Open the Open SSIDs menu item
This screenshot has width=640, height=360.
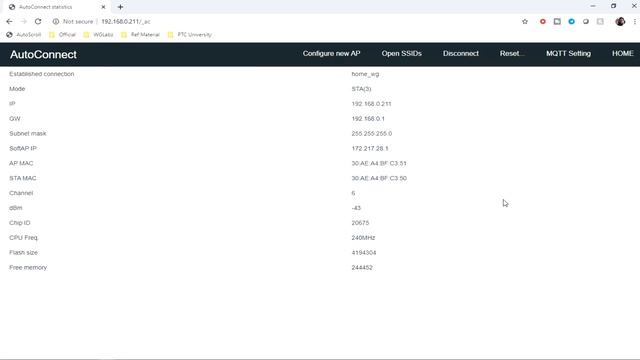pos(402,53)
